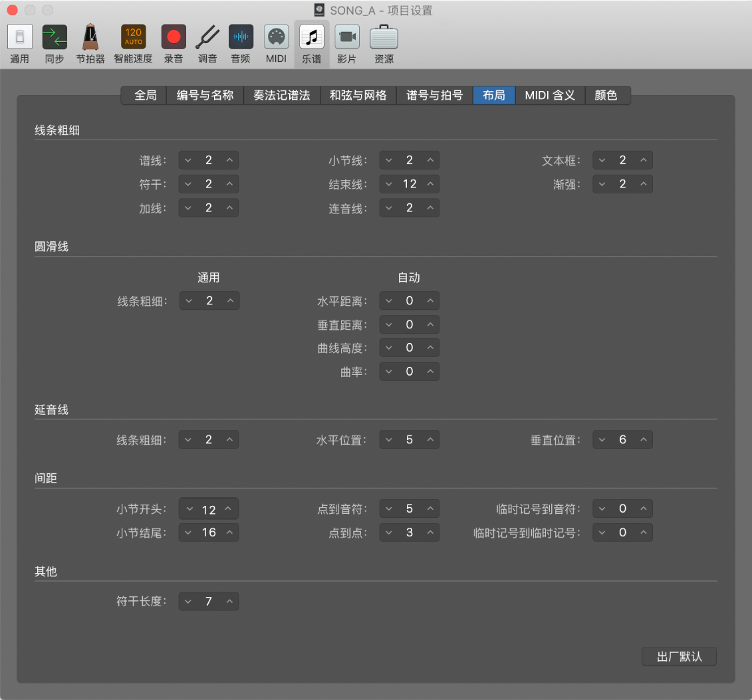
Task: Decrease the 临时记号到临时记号 spacing value
Action: [602, 532]
